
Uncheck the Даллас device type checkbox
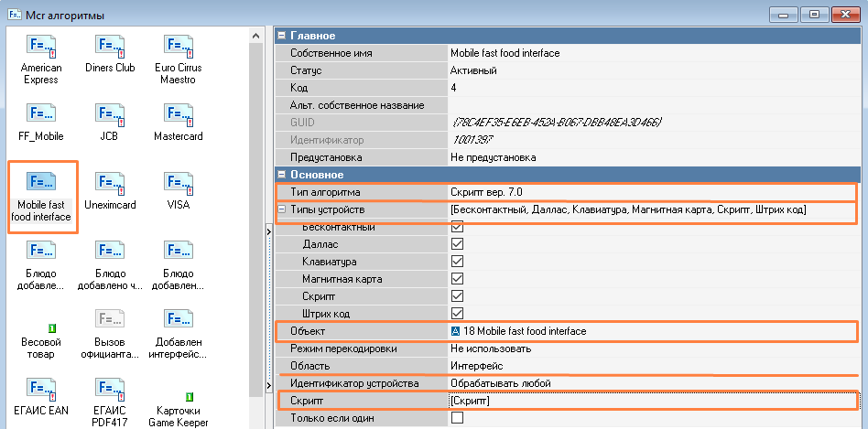[457, 244]
